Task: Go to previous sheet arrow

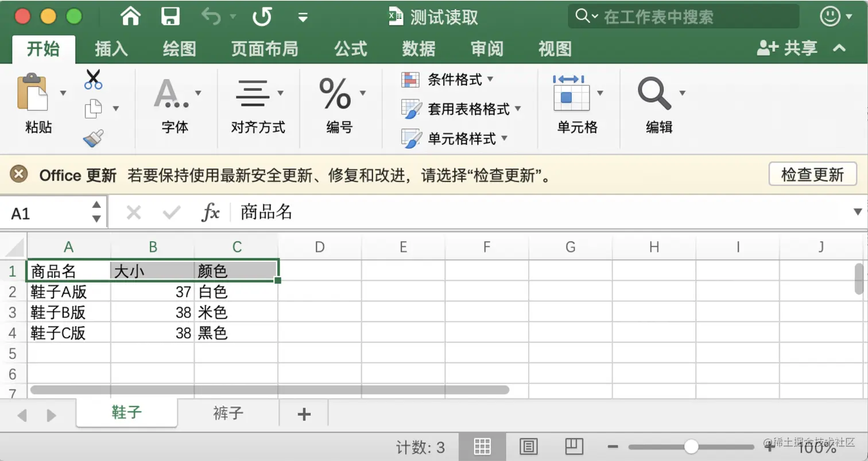Action: [x=22, y=415]
